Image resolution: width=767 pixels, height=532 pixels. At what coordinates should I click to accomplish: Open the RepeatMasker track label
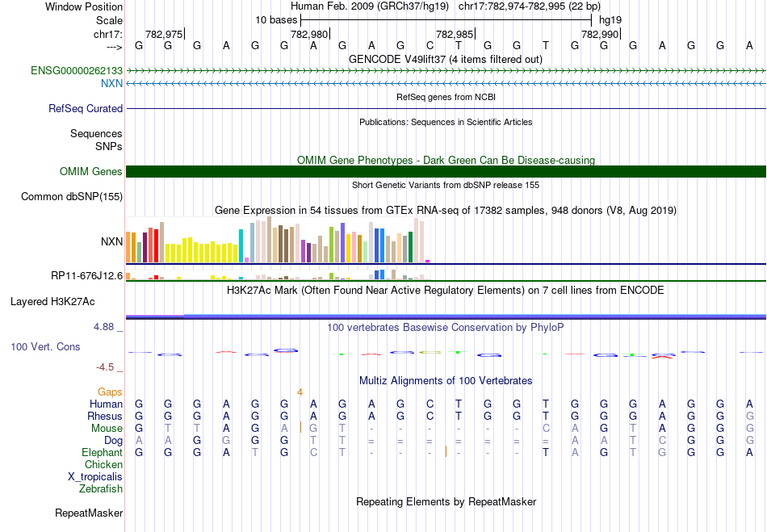click(89, 513)
